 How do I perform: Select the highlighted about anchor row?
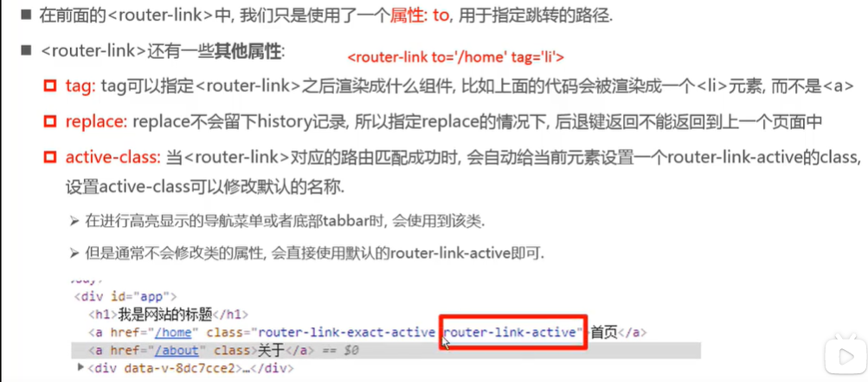pyautogui.click(x=386, y=351)
